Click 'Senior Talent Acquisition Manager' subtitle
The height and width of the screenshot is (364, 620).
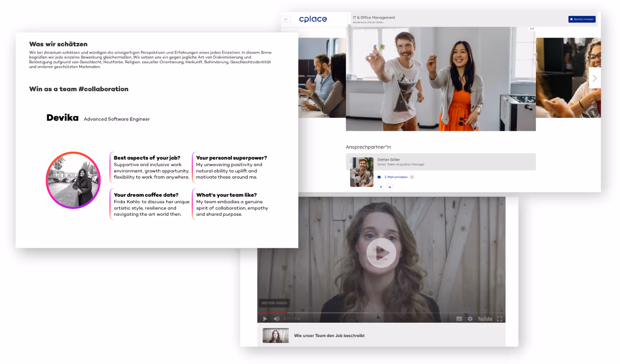401,165
